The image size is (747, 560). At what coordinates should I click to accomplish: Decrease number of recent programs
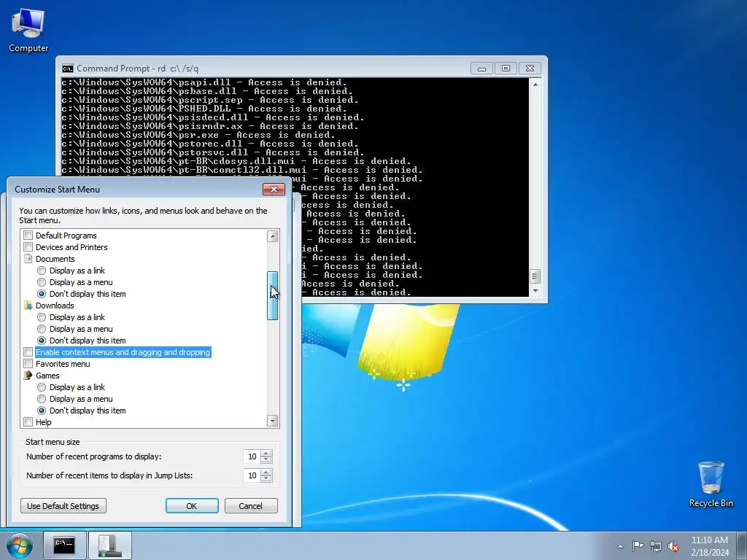pos(266,459)
